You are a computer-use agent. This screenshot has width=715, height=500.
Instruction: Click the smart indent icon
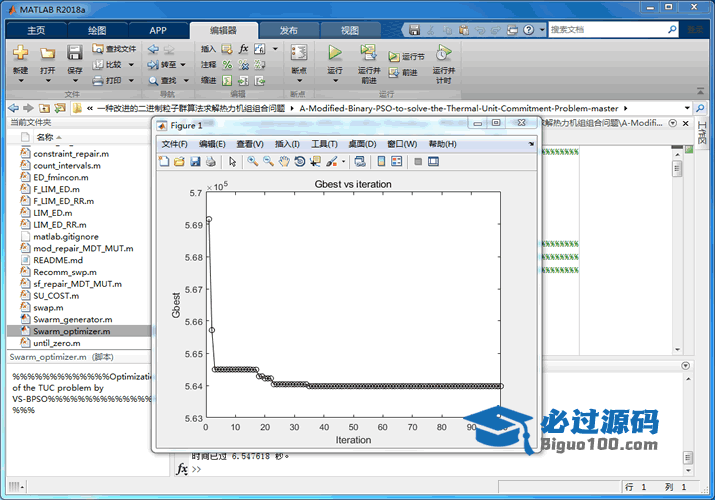click(227, 81)
